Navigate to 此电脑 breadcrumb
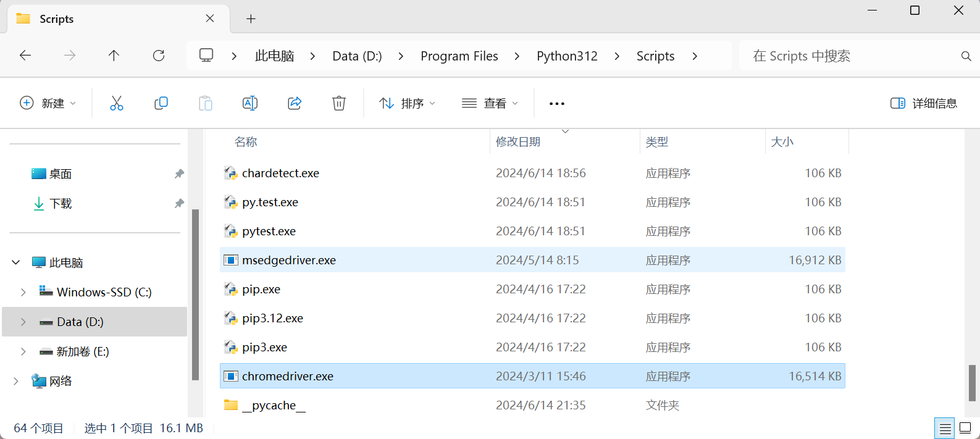 point(274,56)
